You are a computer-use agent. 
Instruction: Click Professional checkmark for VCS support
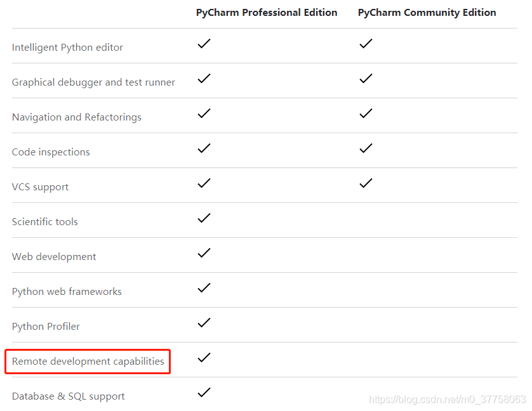(204, 183)
